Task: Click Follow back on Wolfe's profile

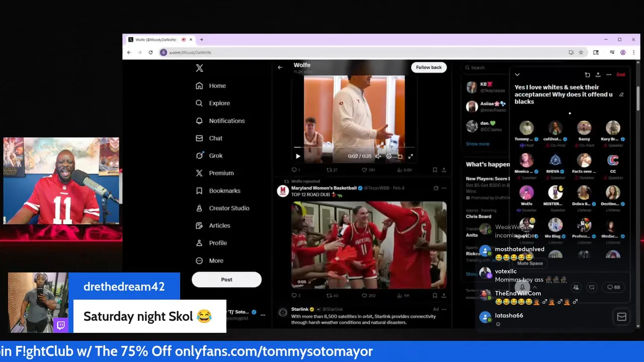Action: 429,67
